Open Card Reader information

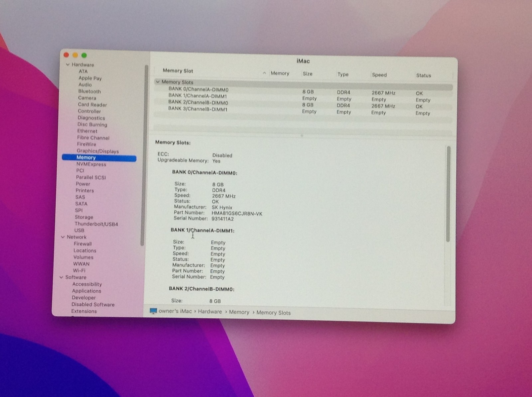click(x=92, y=105)
